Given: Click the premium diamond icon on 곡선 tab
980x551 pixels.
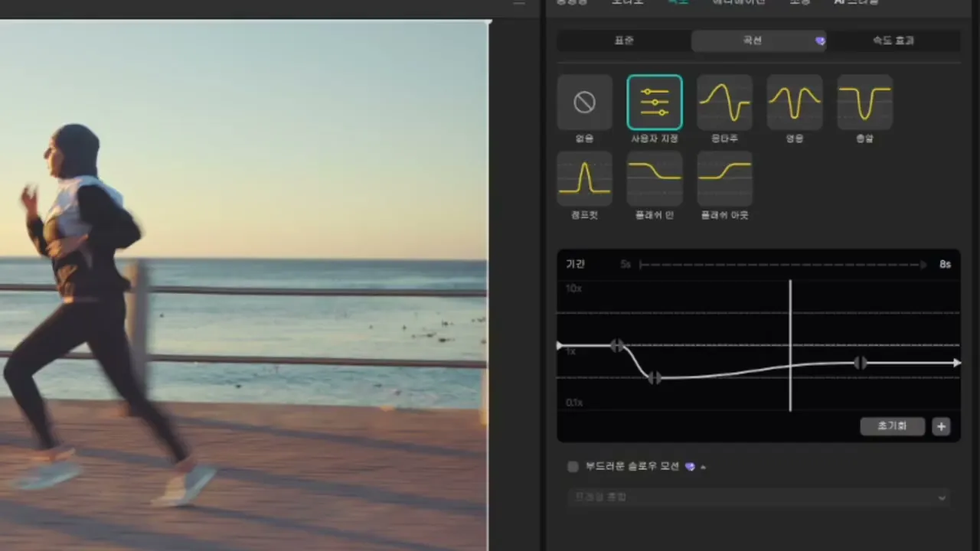Looking at the screenshot, I should [820, 41].
